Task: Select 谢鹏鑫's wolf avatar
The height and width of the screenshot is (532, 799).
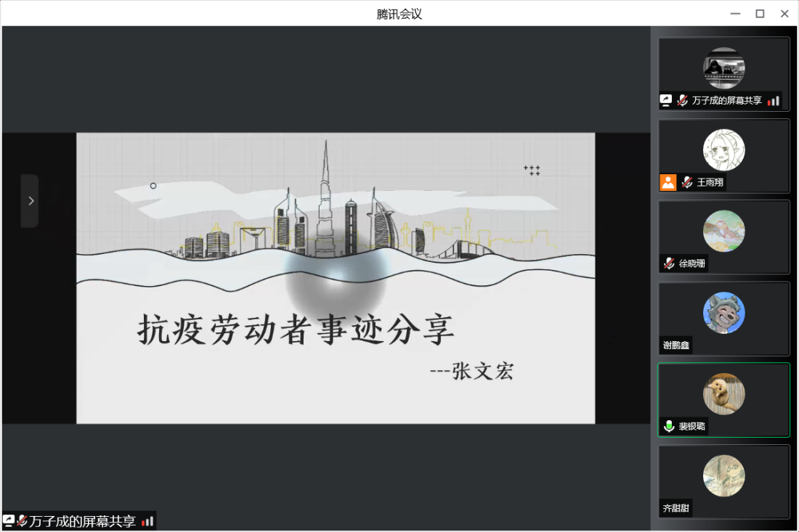Action: (723, 313)
